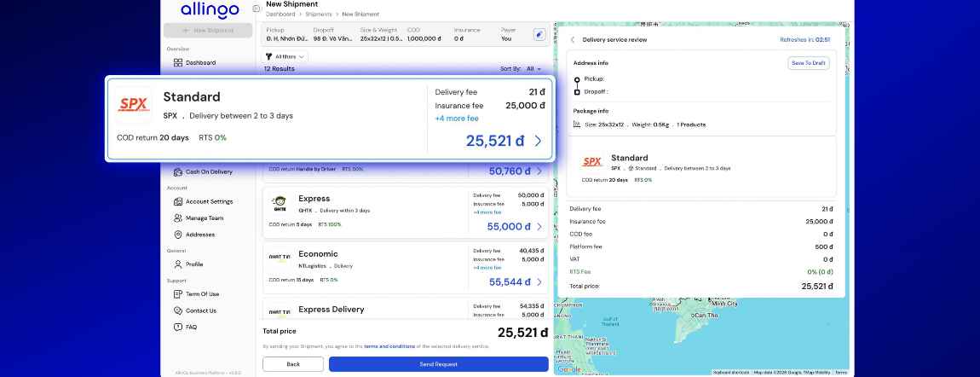Open the terms and conditions link
Image resolution: width=980 pixels, height=377 pixels.
389,345
